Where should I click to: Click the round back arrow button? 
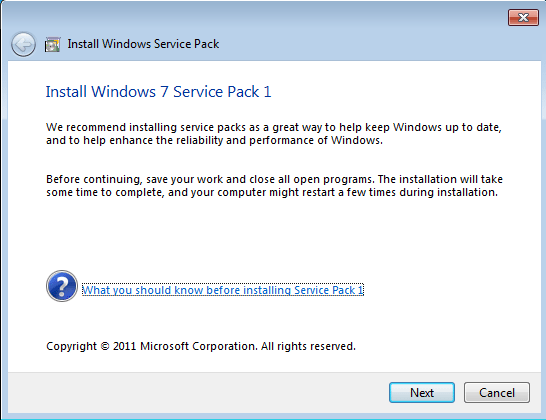coord(23,44)
